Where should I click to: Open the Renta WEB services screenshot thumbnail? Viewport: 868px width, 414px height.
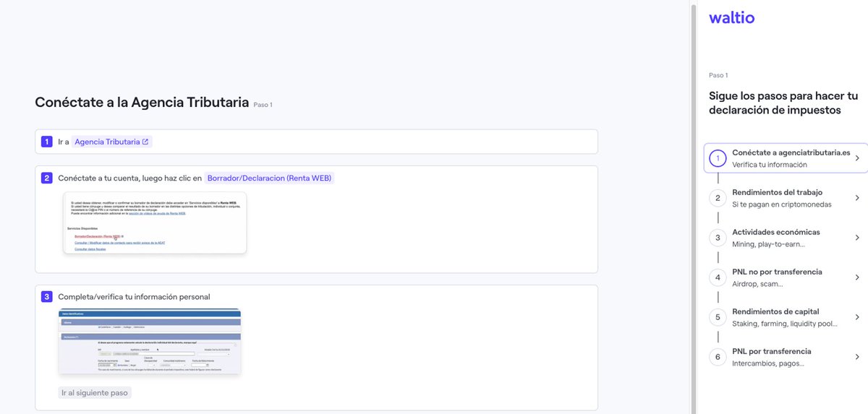click(155, 223)
